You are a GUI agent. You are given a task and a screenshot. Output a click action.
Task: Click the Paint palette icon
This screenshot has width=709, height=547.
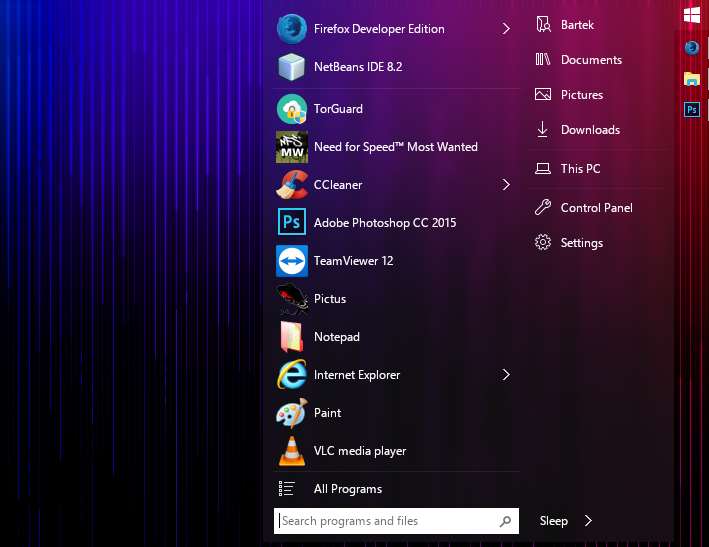(x=291, y=413)
